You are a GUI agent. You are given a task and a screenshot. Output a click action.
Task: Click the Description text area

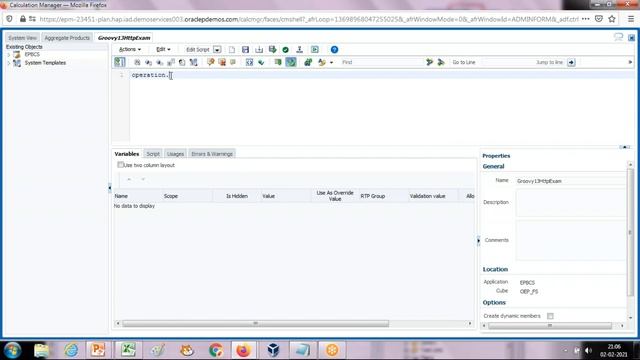[x=571, y=203]
